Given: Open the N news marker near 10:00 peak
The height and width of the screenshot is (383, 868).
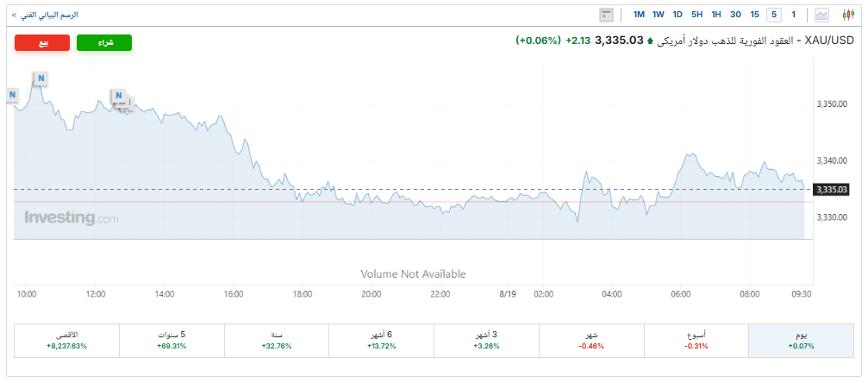Looking at the screenshot, I should (x=41, y=78).
